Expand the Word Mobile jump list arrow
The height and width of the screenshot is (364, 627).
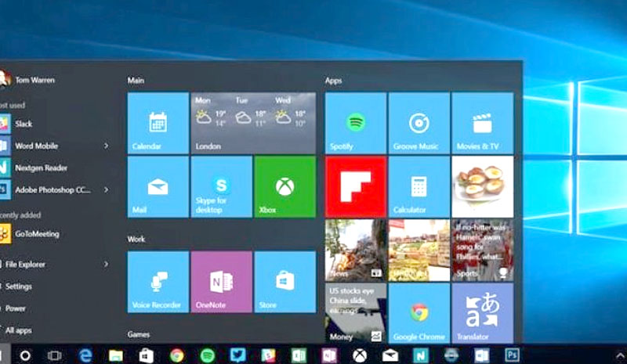107,146
